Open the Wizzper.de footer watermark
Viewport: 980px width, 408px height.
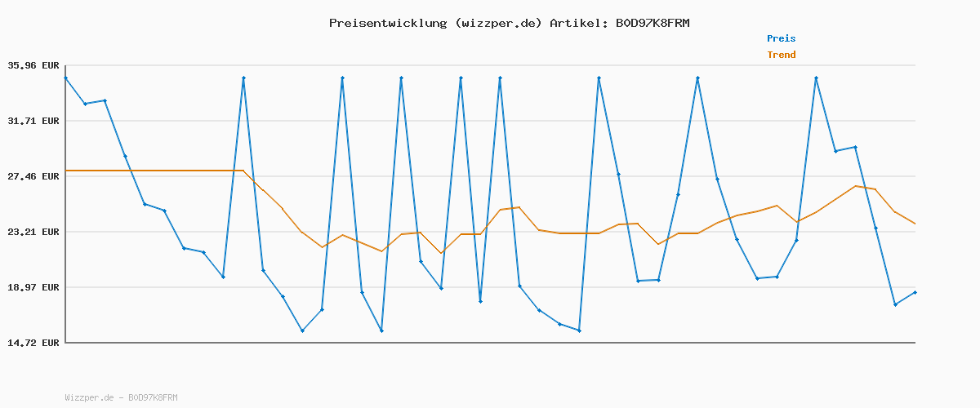coord(121,397)
